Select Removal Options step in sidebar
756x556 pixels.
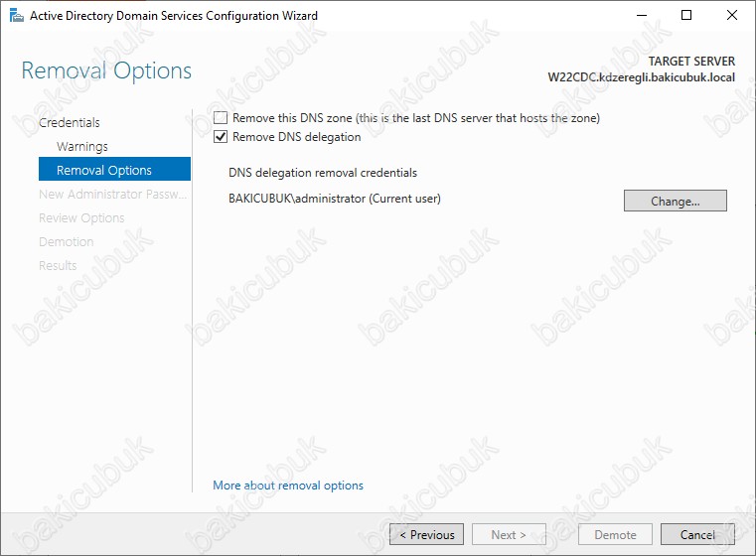coord(115,169)
